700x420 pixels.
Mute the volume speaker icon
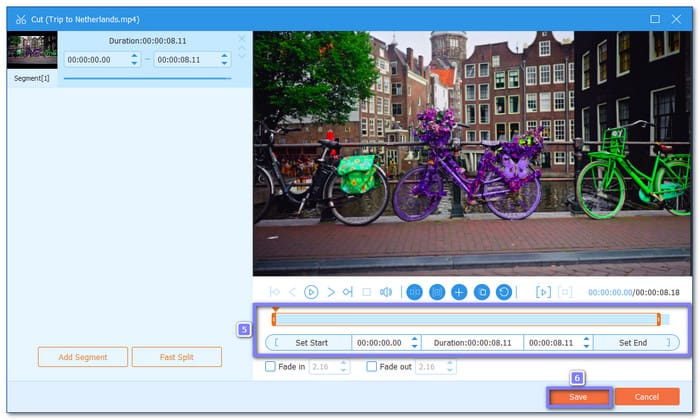pos(385,292)
